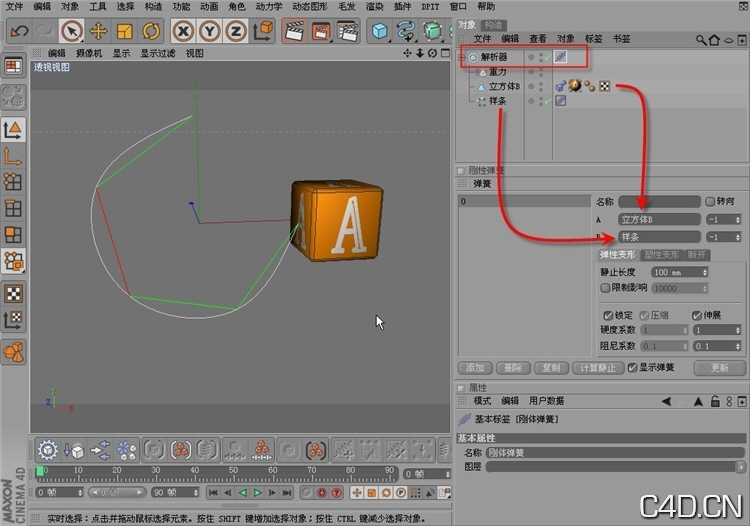
Task: Toggle X axis lock
Action: tap(183, 32)
